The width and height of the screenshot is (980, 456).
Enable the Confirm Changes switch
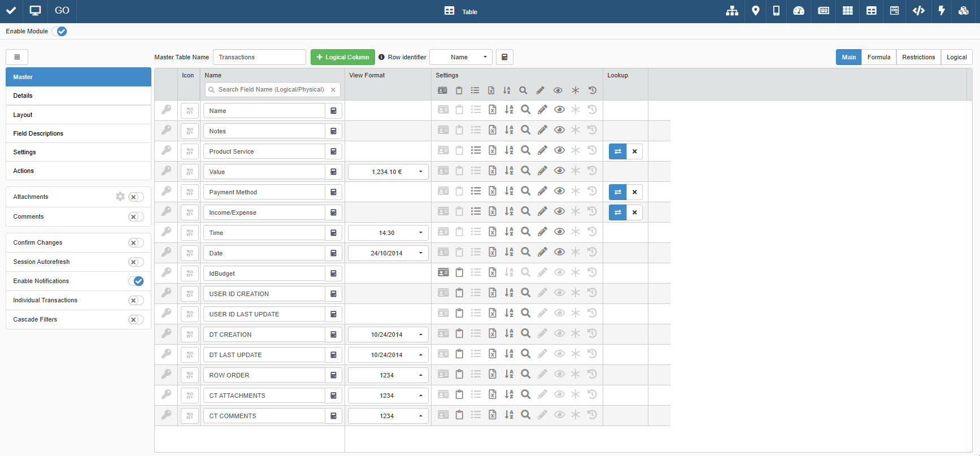pos(136,242)
